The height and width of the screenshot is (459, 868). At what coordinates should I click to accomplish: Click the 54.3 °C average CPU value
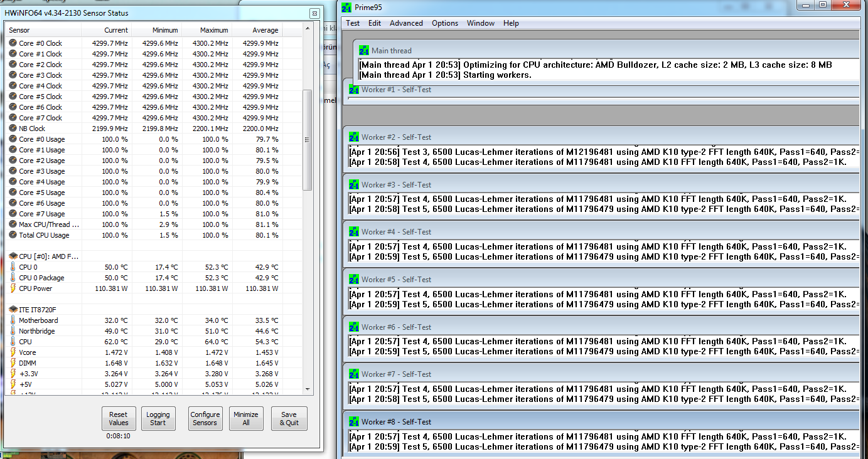point(266,342)
